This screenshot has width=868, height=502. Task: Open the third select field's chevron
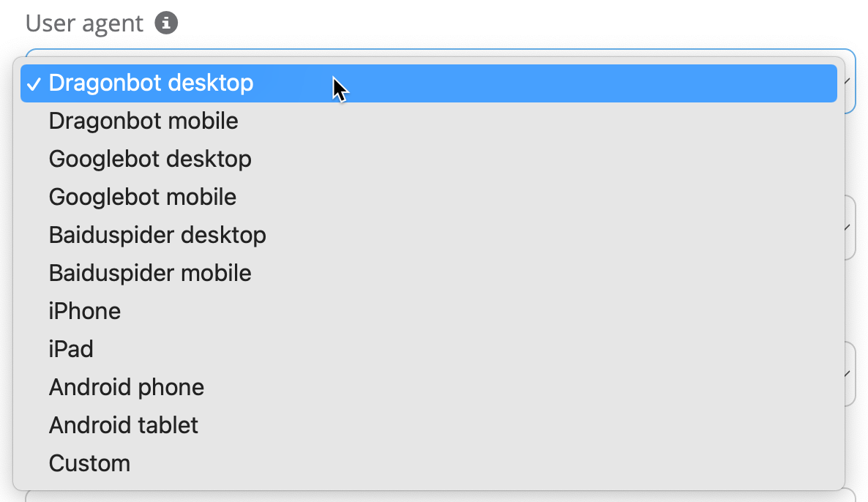(849, 374)
